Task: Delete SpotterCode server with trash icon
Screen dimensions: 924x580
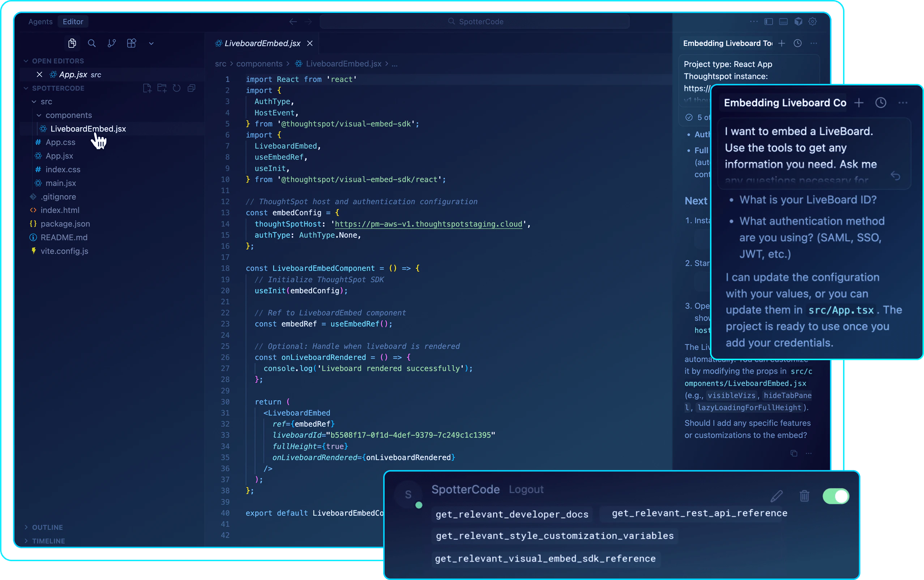Action: (804, 496)
